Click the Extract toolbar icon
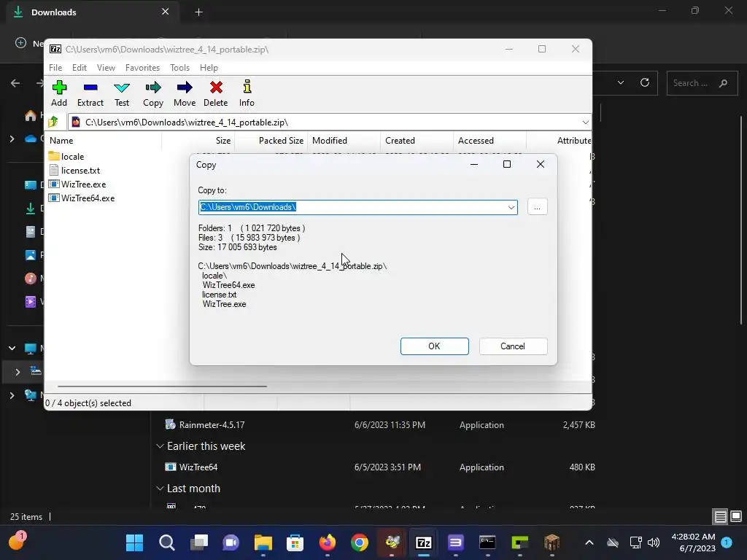This screenshot has height=560, width=747. (x=90, y=93)
